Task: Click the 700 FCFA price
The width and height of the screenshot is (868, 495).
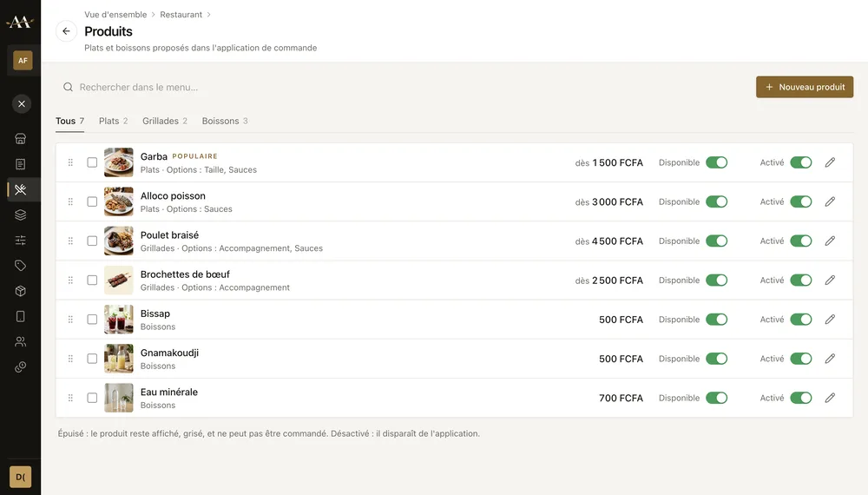Action: pos(621,398)
